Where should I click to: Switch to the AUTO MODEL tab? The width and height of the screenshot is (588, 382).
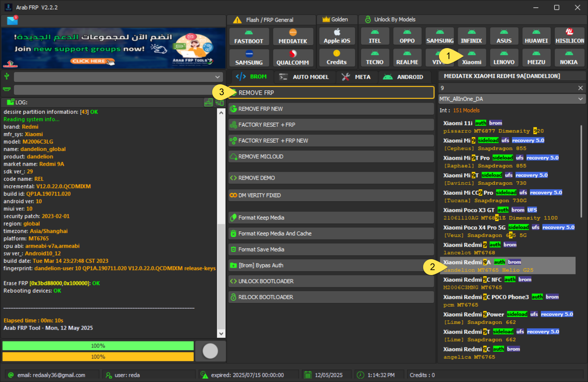click(x=304, y=77)
